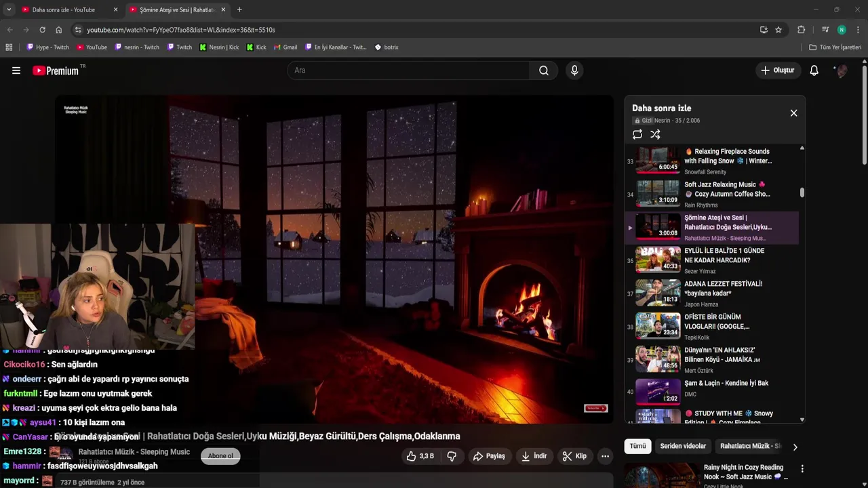The image size is (868, 488).
Task: Open OFİSTE BİR GÜNÜM VLOGLARI video
Action: point(712,327)
